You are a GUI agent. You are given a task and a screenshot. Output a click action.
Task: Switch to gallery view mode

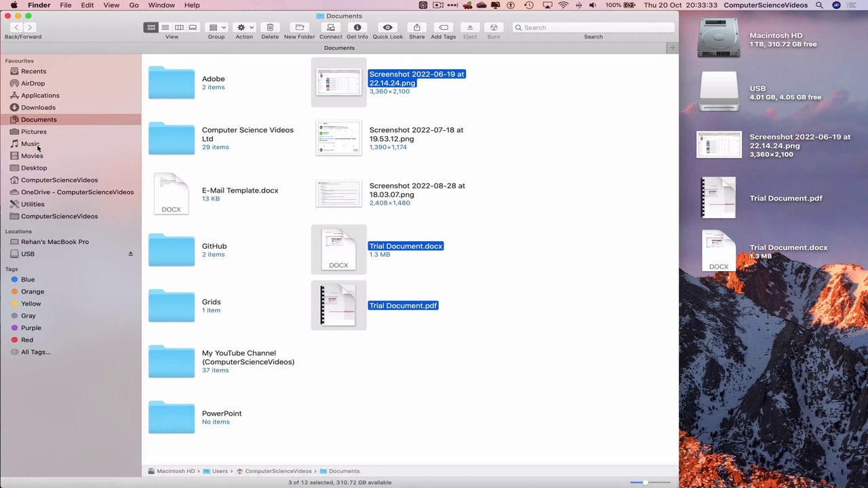(x=193, y=28)
